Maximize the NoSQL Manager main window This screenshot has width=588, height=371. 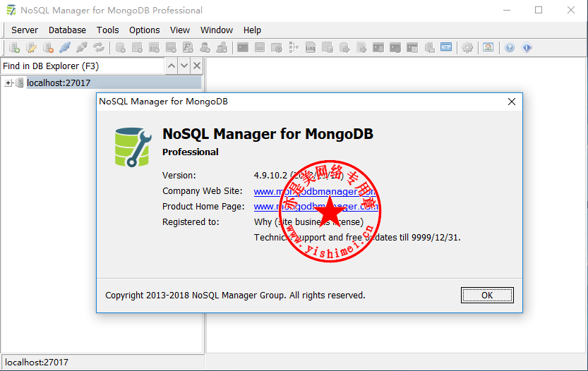point(539,10)
